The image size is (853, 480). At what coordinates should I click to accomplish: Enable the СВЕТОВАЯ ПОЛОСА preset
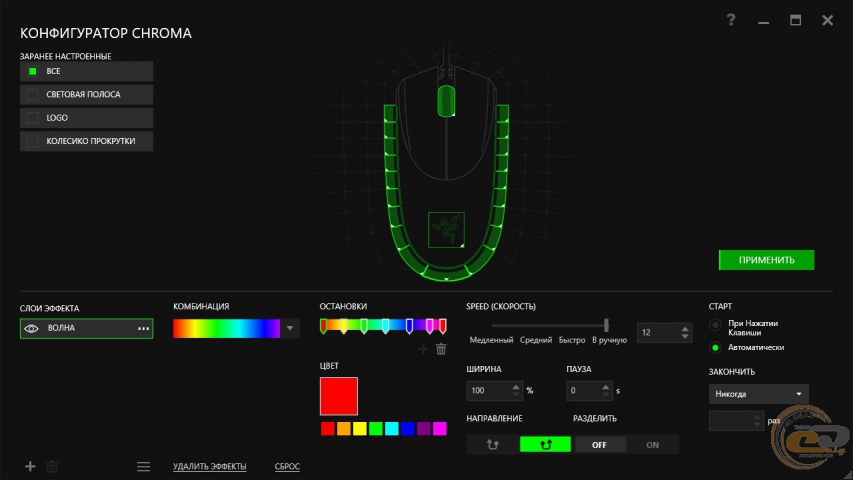[x=33, y=95]
